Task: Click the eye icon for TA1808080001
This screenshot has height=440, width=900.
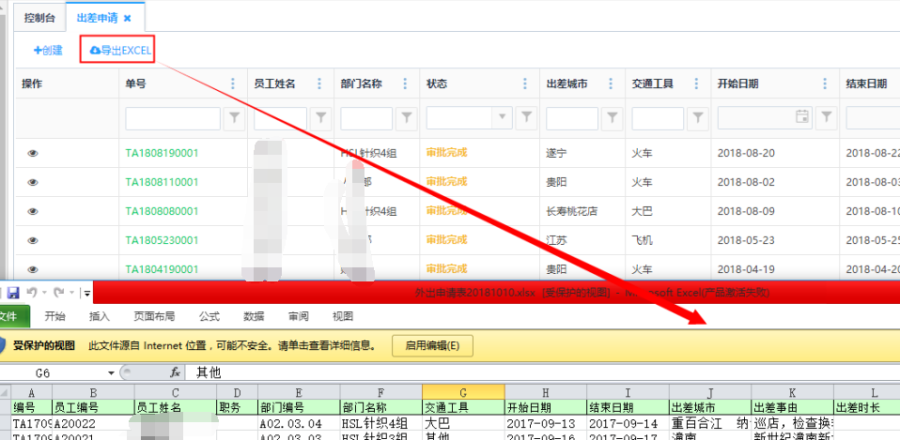Action: coord(31,211)
